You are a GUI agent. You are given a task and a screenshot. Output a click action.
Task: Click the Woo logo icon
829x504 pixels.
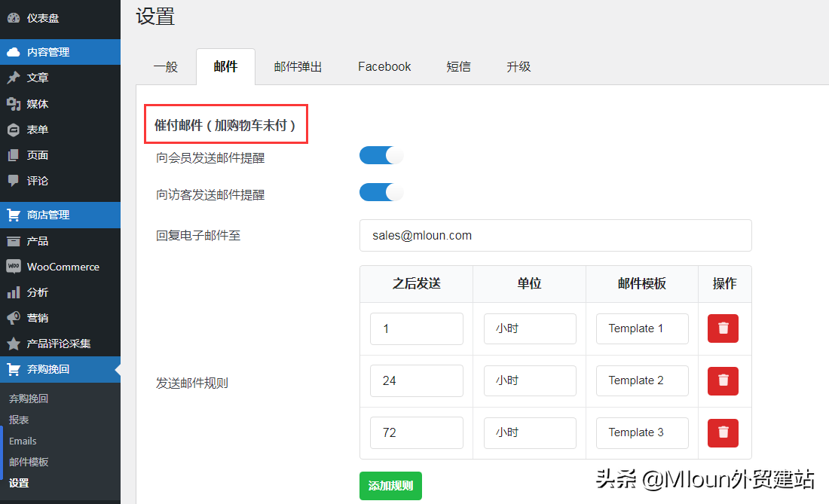[x=14, y=266]
